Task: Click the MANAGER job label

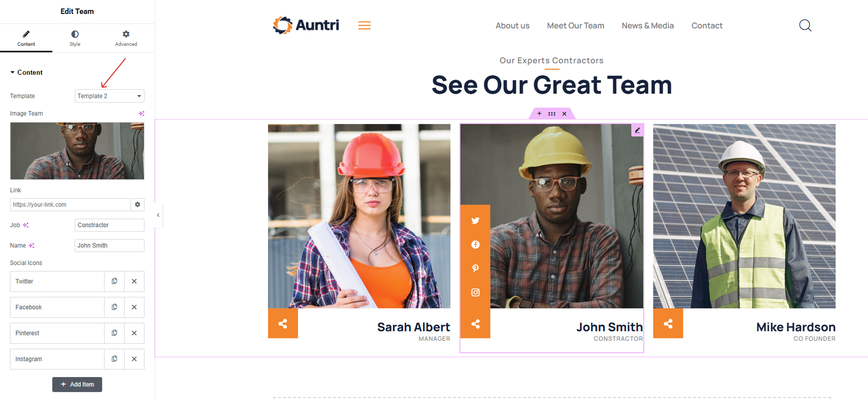Action: point(434,339)
